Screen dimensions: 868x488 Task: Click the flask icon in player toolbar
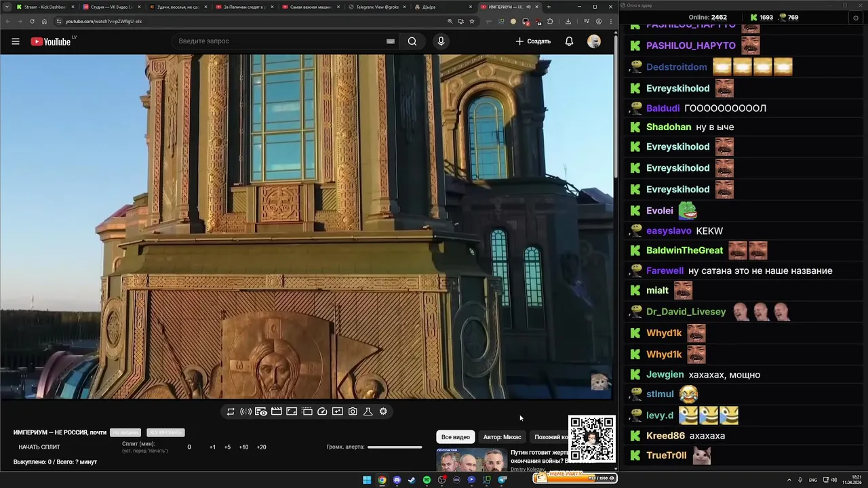368,411
